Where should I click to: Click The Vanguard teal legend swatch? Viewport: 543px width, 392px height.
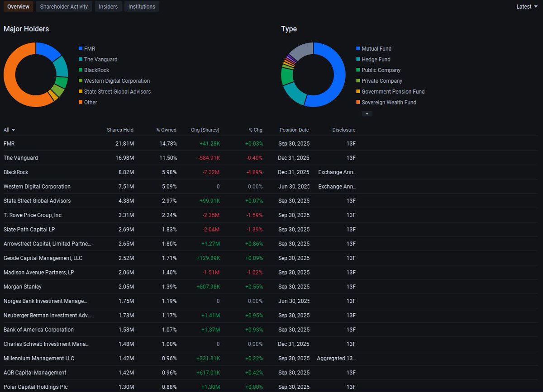pyautogui.click(x=81, y=59)
